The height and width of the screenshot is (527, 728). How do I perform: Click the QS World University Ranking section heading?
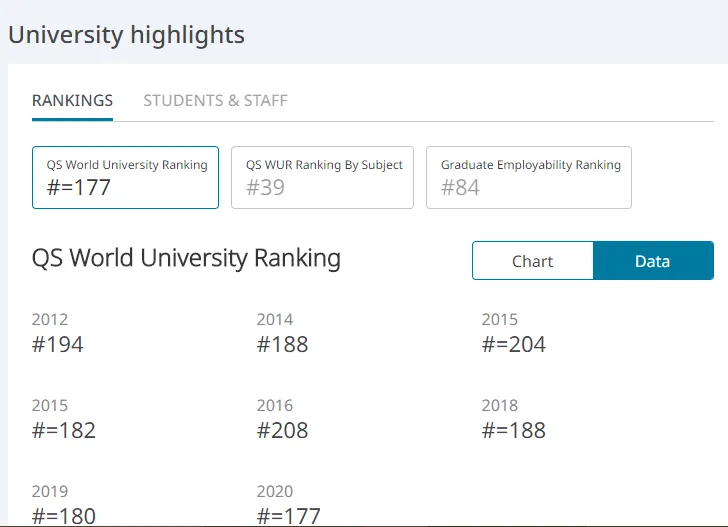pyautogui.click(x=186, y=258)
